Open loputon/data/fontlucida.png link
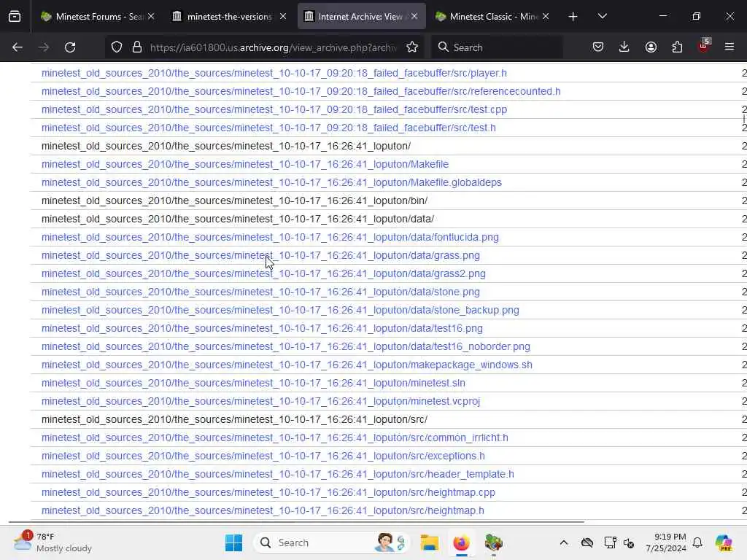The width and height of the screenshot is (747, 560). click(x=270, y=237)
